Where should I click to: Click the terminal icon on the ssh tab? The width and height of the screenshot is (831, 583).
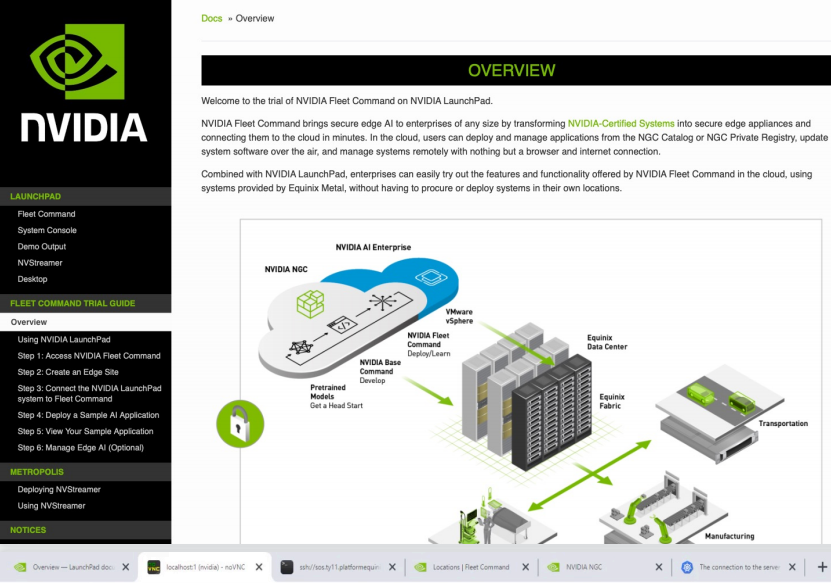tap(289, 566)
